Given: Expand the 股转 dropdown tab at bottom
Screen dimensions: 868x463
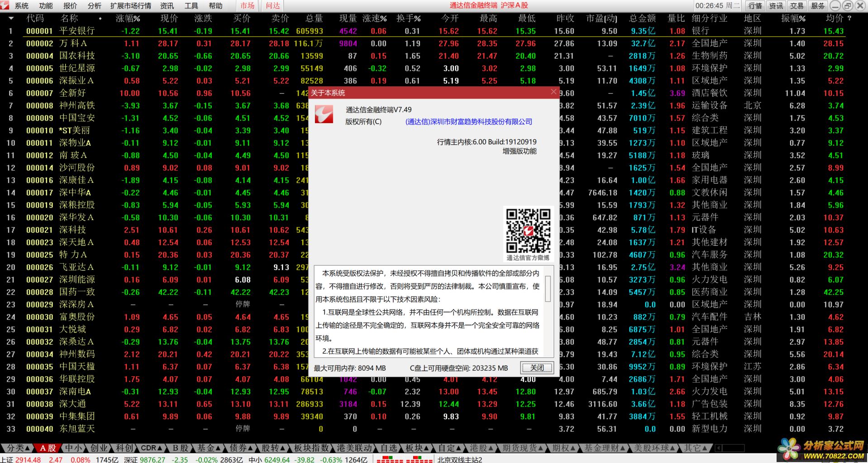Looking at the screenshot, I should coord(273,448).
